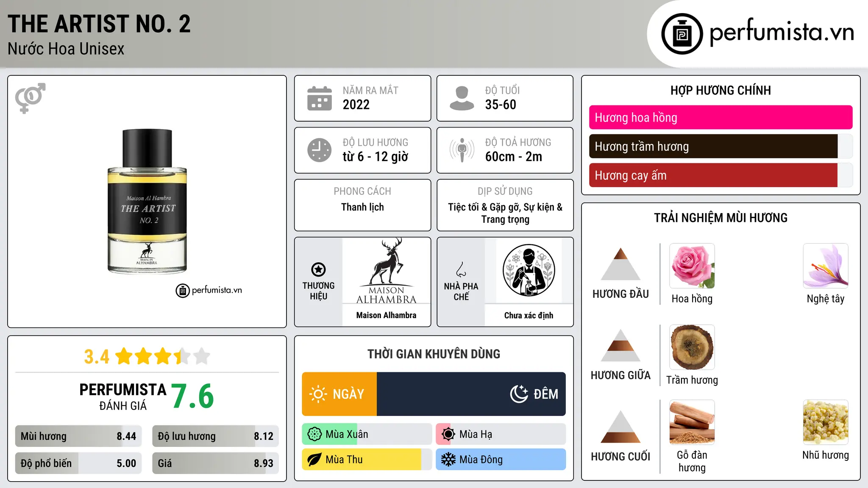868x488 pixels.
Task: Click the five-star rating row
Action: pos(163,356)
